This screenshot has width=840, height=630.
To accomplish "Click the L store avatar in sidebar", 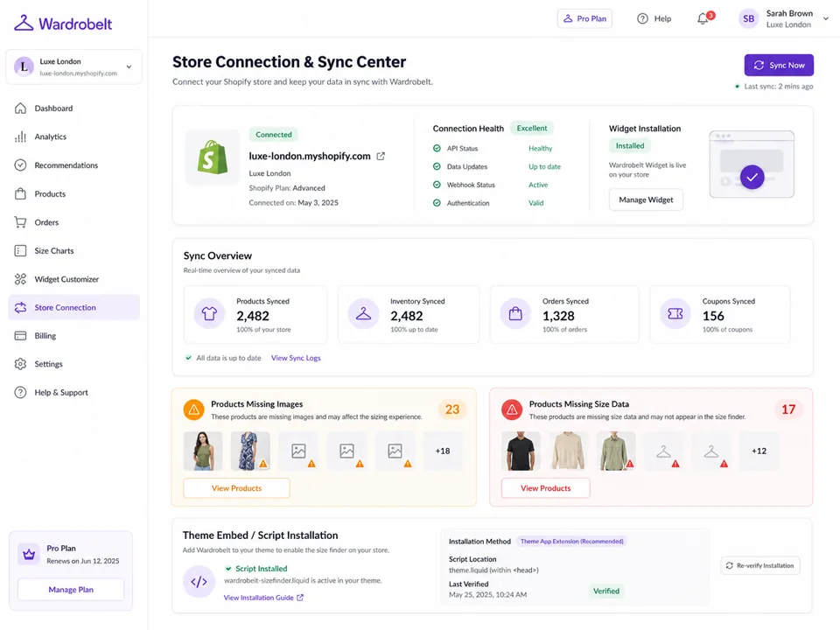I will 24,67.
